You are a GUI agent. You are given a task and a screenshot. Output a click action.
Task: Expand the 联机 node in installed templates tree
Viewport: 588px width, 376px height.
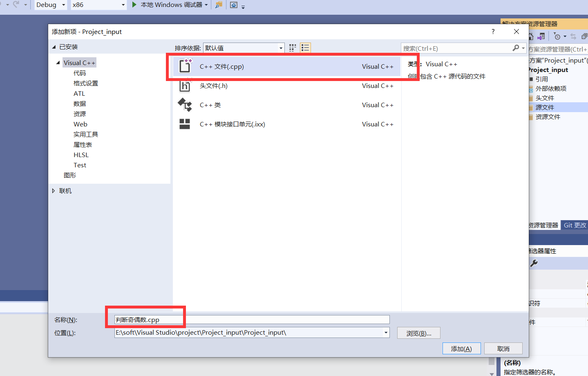point(54,190)
